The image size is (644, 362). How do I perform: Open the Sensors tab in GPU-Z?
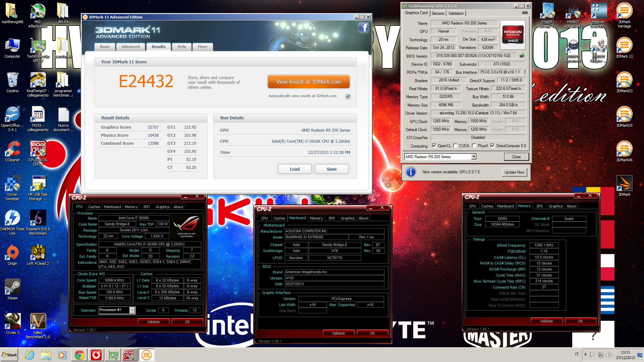438,13
